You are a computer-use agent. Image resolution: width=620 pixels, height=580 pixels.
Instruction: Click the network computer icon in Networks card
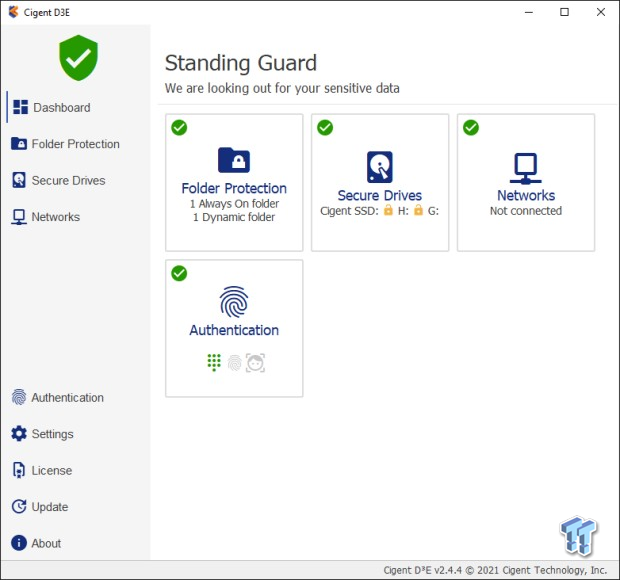[525, 168]
